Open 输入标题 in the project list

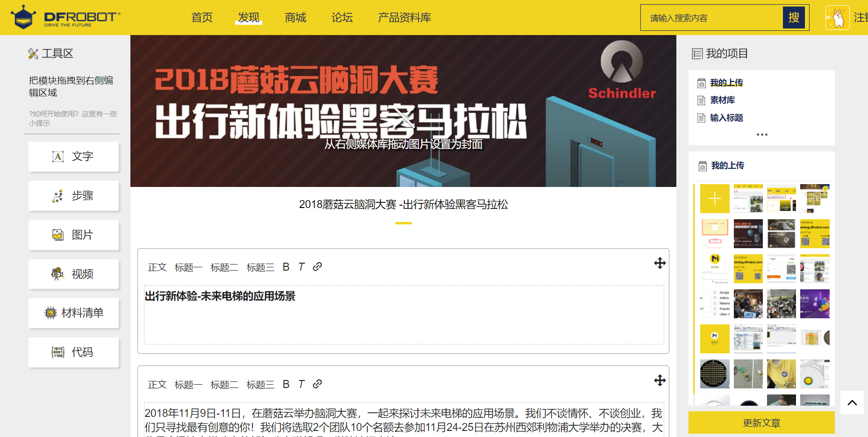click(x=726, y=118)
